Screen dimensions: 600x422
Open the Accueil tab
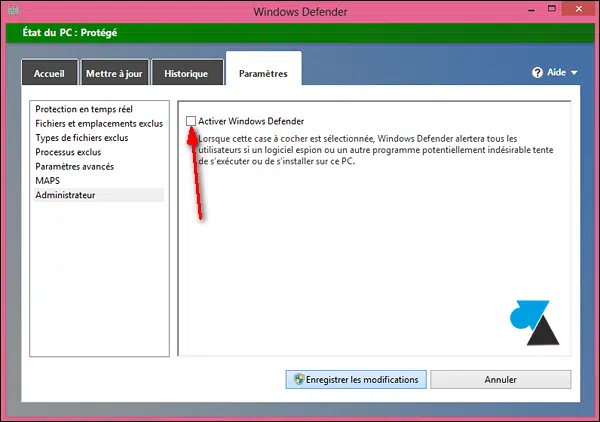(x=49, y=73)
